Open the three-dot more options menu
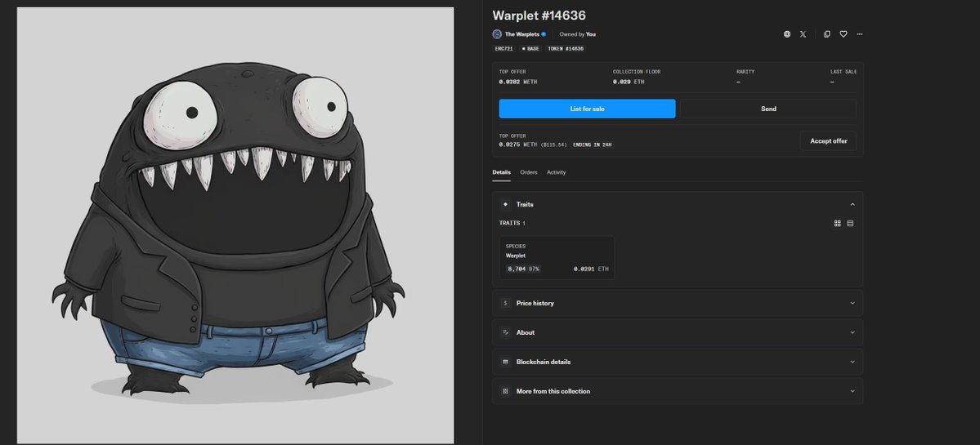This screenshot has height=445, width=980. click(860, 34)
